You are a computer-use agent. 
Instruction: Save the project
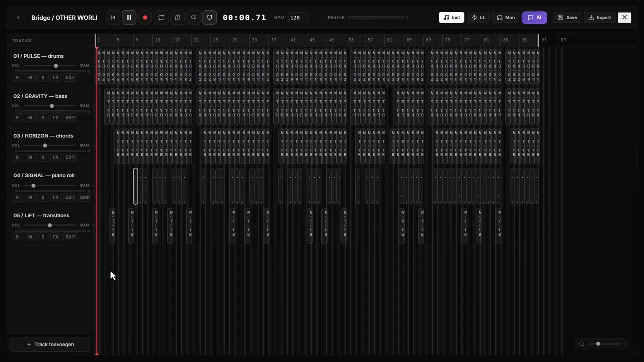tap(567, 18)
